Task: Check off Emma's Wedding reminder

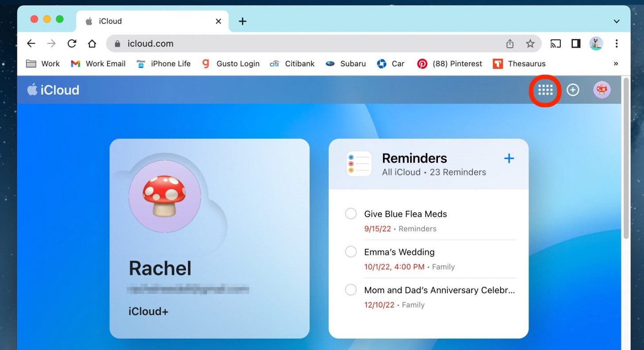Action: coord(351,252)
